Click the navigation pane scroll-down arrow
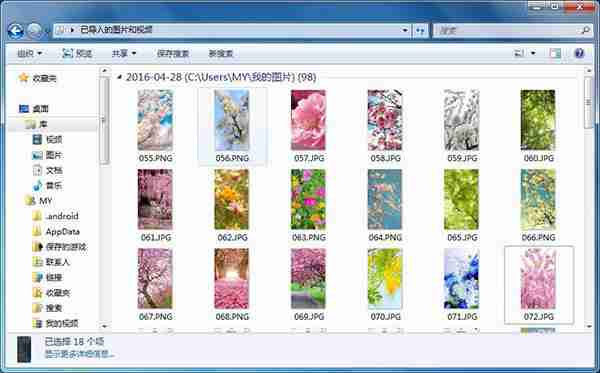The width and height of the screenshot is (600, 373). pyautogui.click(x=104, y=326)
